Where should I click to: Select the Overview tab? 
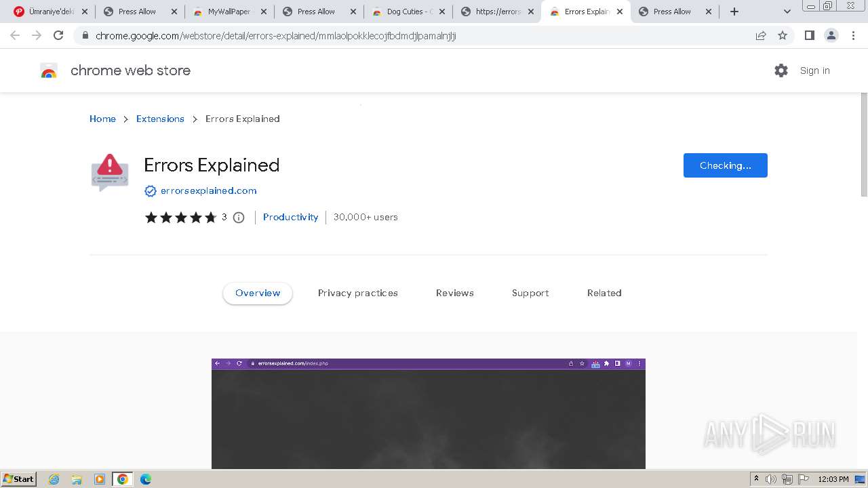258,293
